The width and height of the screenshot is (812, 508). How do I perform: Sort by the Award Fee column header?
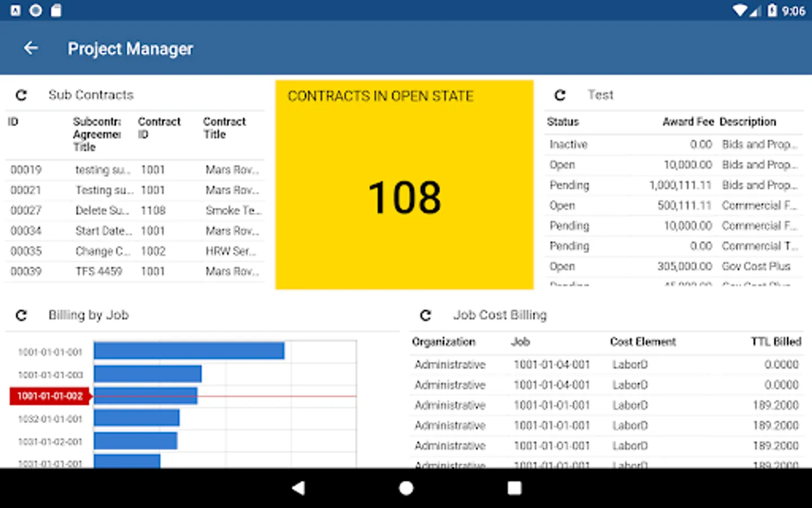point(688,122)
